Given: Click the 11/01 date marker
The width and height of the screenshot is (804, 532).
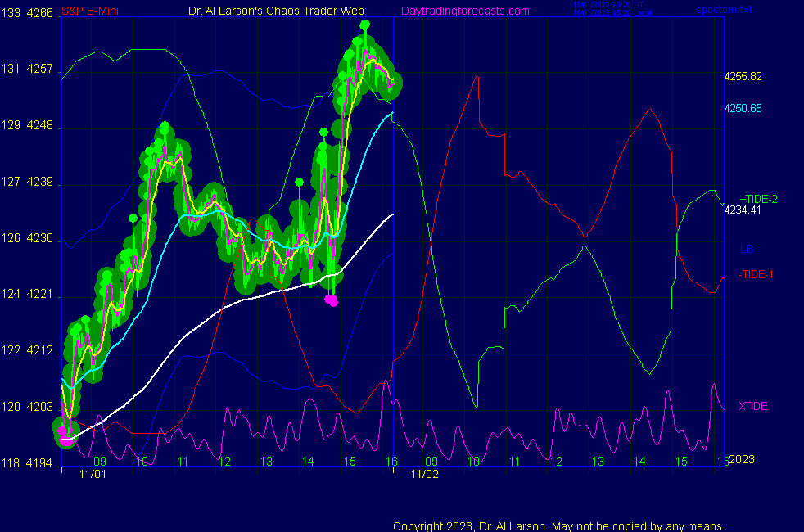Looking at the screenshot, I should [x=93, y=474].
